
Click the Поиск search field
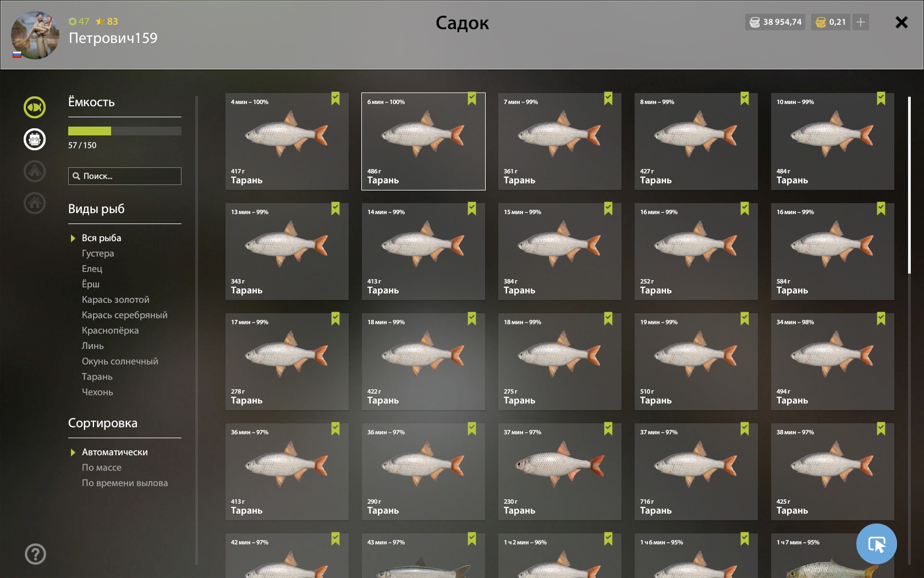125,176
